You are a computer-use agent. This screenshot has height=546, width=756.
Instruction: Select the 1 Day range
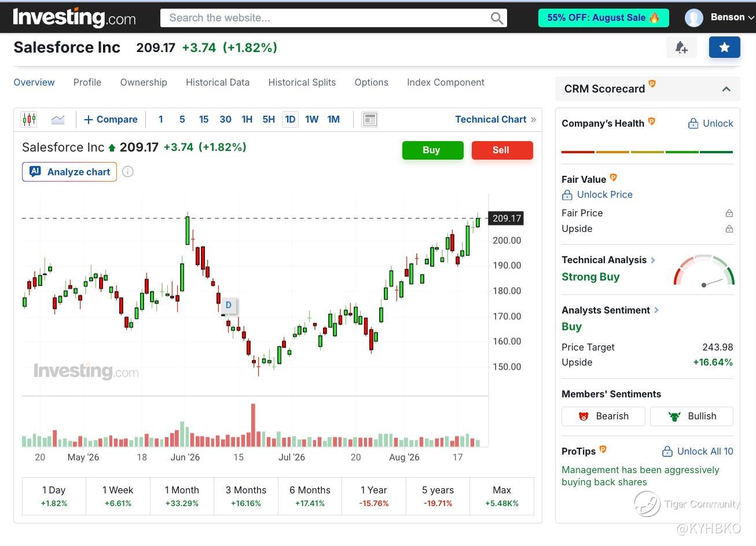point(54,496)
